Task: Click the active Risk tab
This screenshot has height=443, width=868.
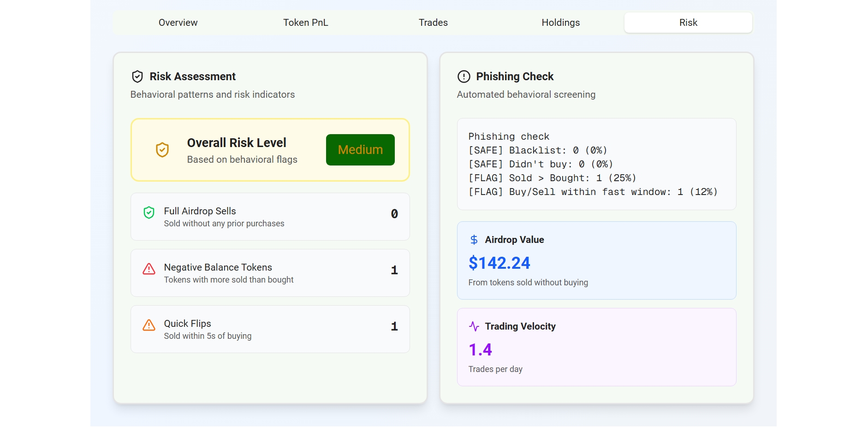Action: (688, 23)
